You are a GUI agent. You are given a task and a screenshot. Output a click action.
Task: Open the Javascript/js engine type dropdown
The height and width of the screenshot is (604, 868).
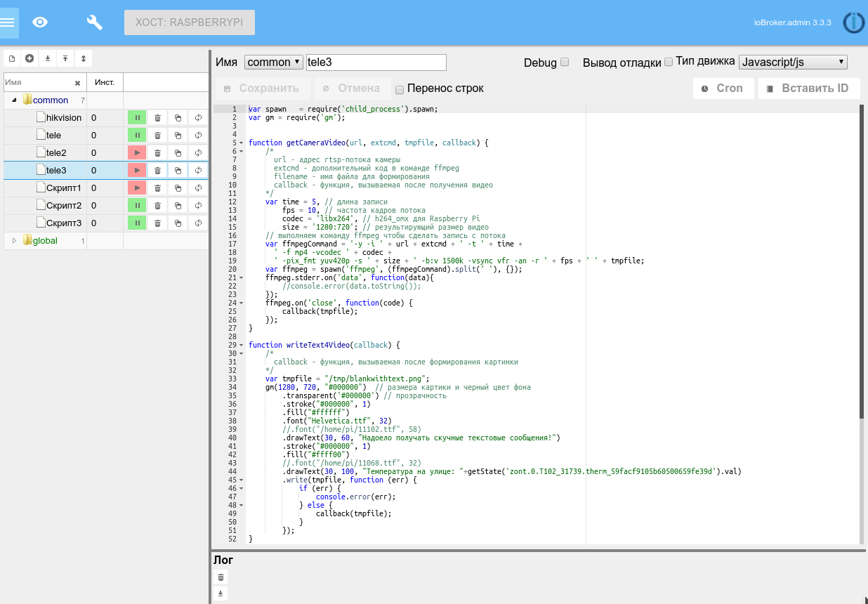click(x=793, y=63)
